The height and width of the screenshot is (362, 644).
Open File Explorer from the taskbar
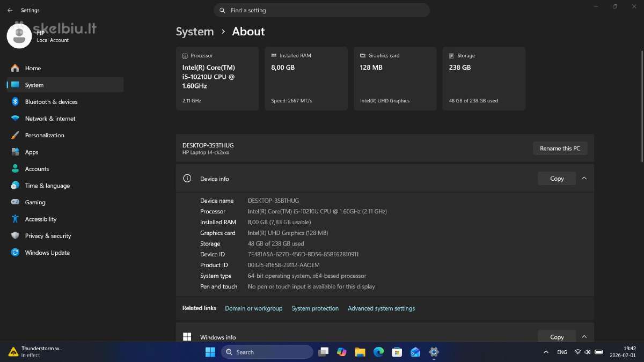pyautogui.click(x=360, y=352)
